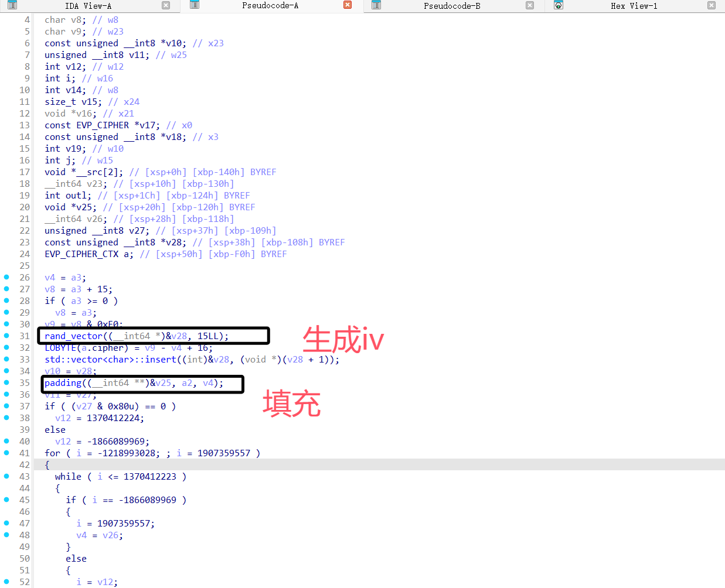Close the Pseudocode-B tab
Image resolution: width=725 pixels, height=588 pixels.
(530, 5)
